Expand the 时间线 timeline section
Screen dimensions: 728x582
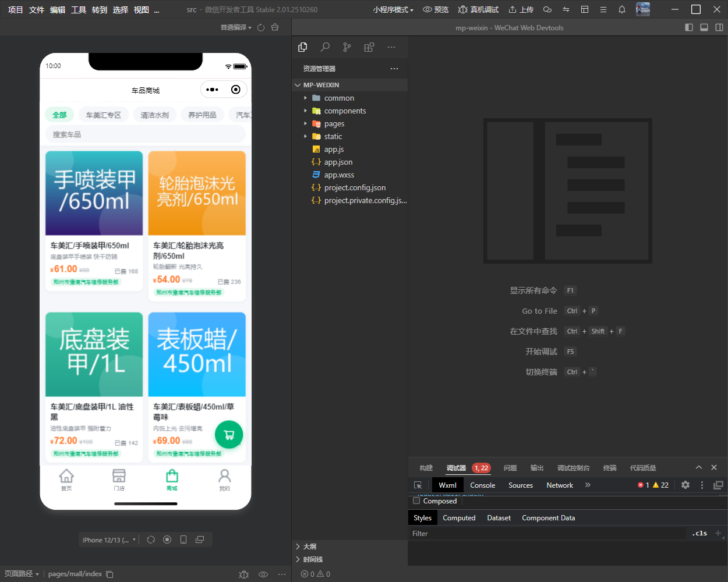click(x=349, y=559)
